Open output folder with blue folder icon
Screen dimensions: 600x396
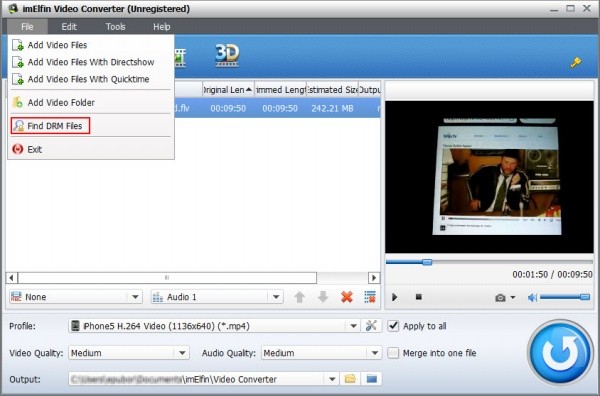[372, 379]
